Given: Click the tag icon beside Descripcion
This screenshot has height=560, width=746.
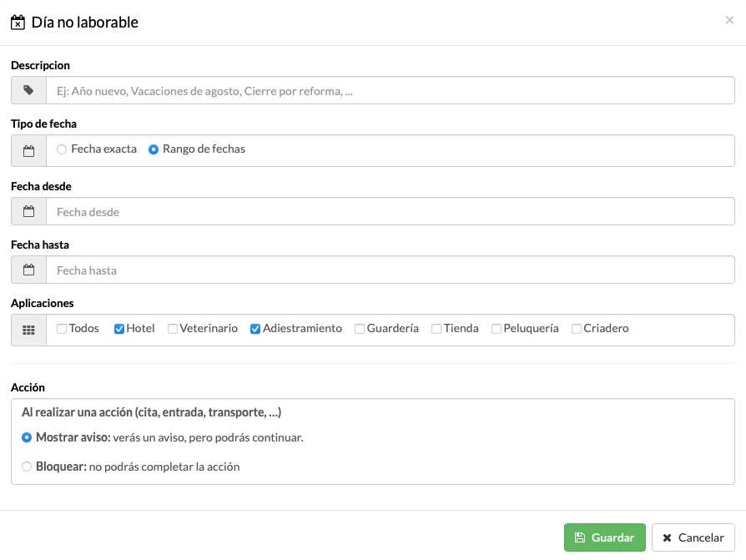Looking at the screenshot, I should point(28,90).
